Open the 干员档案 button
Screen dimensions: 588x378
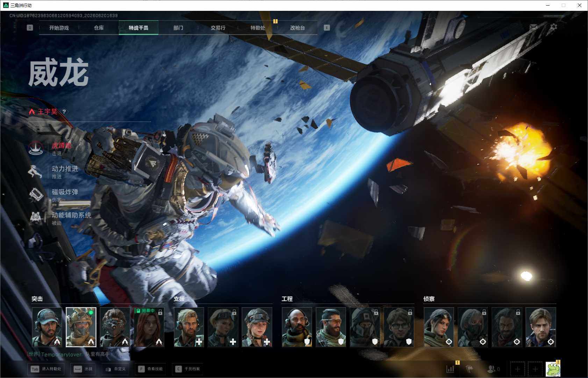tap(188, 369)
